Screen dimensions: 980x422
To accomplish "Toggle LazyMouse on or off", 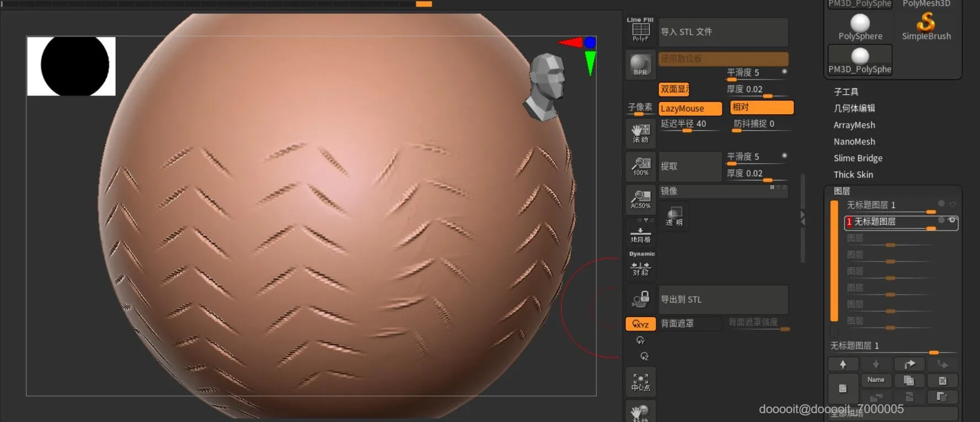I will (x=690, y=109).
